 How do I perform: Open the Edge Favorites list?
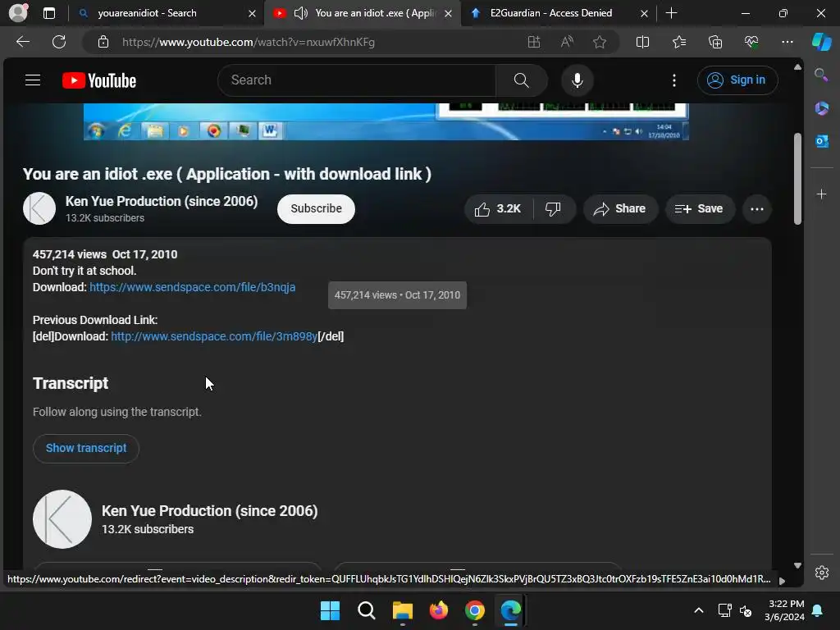click(679, 42)
